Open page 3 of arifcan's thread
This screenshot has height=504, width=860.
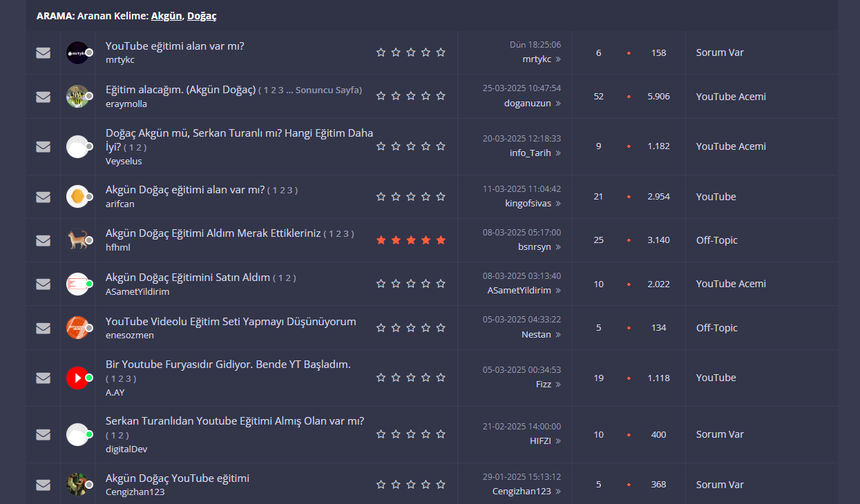(292, 190)
